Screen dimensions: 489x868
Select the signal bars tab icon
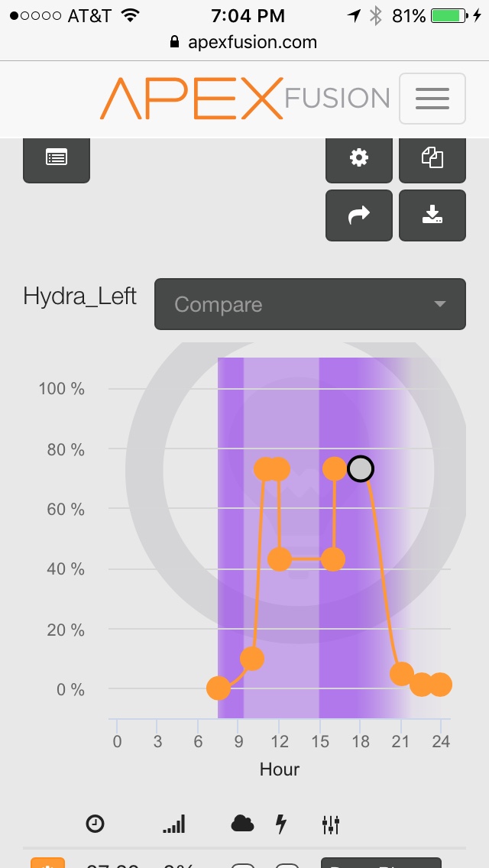(x=174, y=824)
